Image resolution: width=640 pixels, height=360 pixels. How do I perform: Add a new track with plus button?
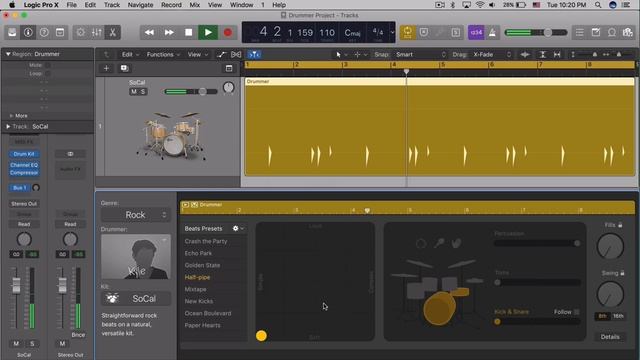click(x=106, y=68)
